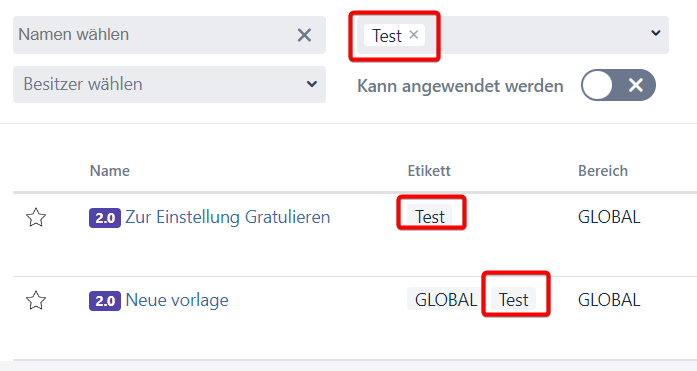Remove the Test label filter chip
The height and width of the screenshot is (371, 697).
coord(414,34)
